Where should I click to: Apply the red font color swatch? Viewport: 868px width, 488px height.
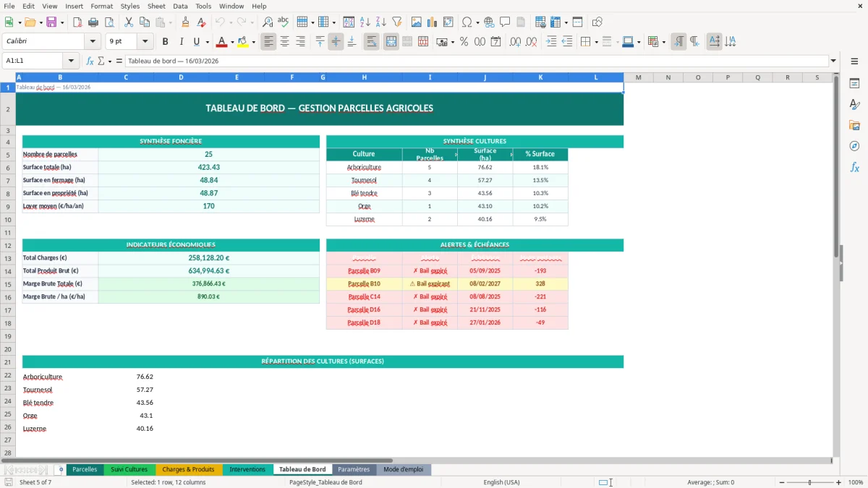coord(221,42)
